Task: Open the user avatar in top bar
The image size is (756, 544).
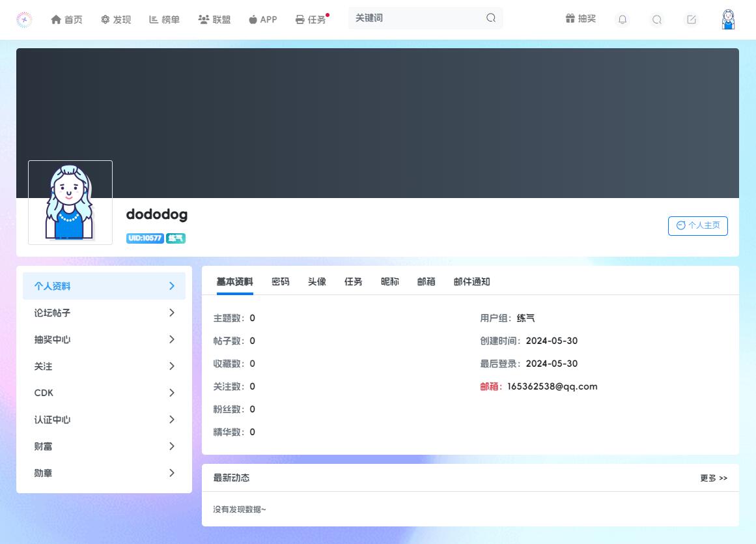Action: coord(728,20)
